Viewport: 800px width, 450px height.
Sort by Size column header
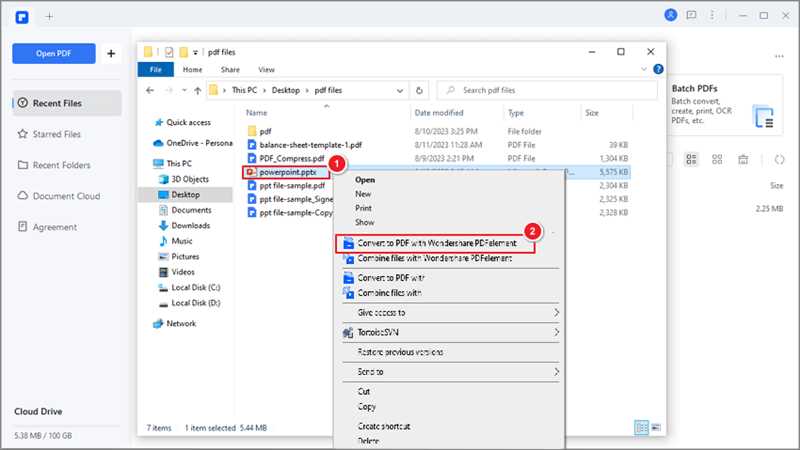592,113
